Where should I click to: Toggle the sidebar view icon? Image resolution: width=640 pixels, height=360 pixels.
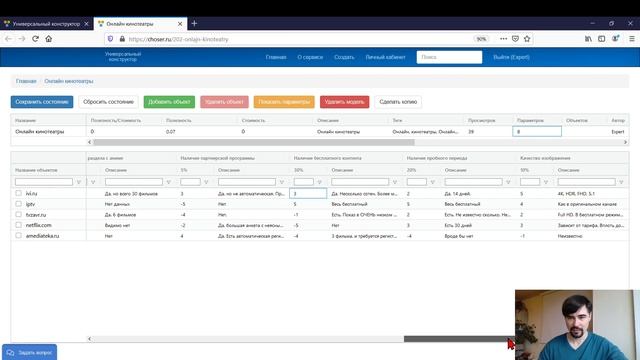tap(602, 39)
